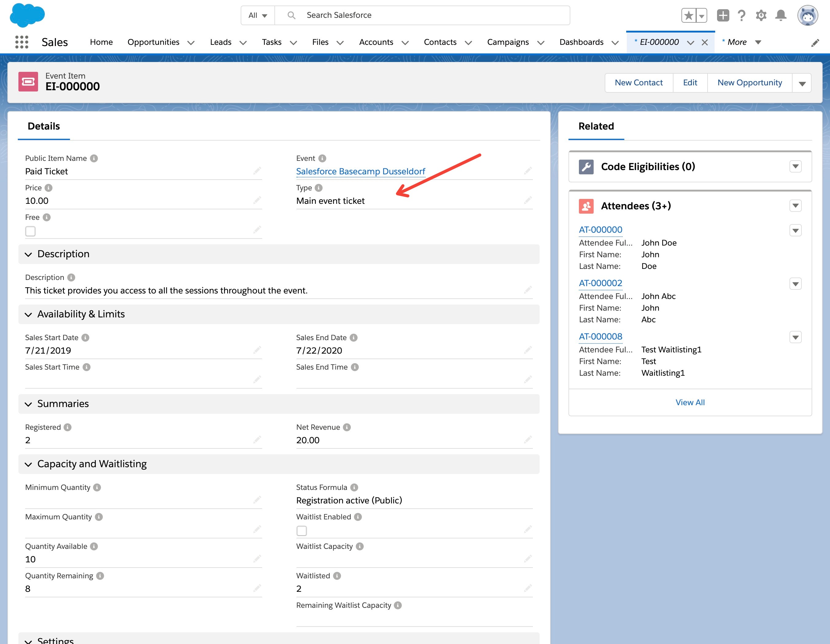Edit the Type field pencil icon
830x644 pixels.
pyautogui.click(x=528, y=200)
